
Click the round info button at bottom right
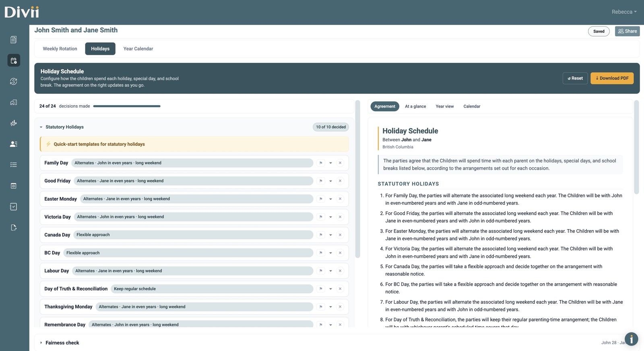click(631, 339)
